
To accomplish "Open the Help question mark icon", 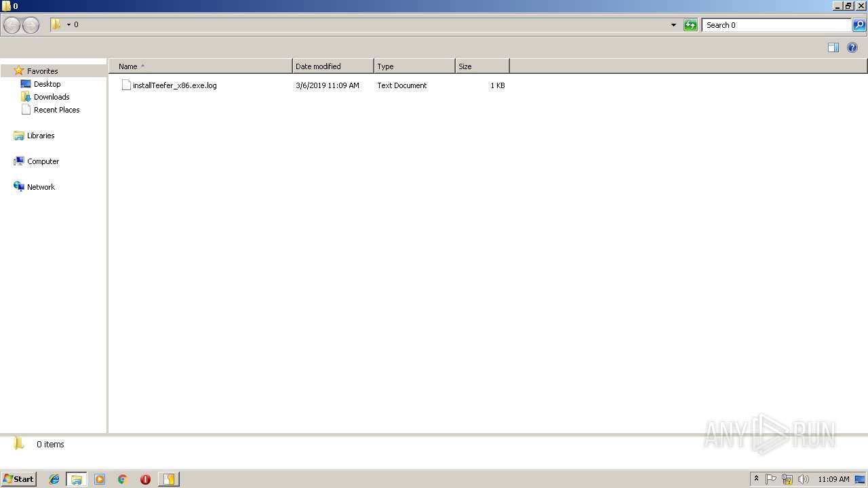I will (852, 47).
